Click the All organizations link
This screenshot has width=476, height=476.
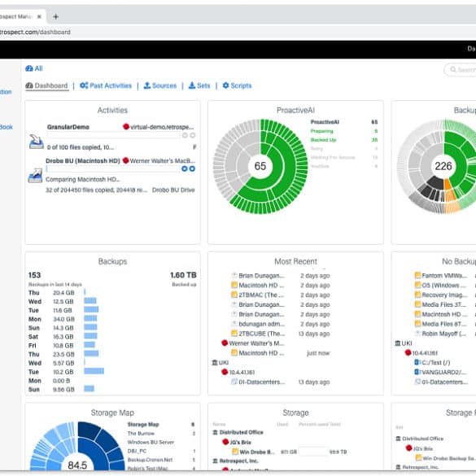(x=34, y=68)
